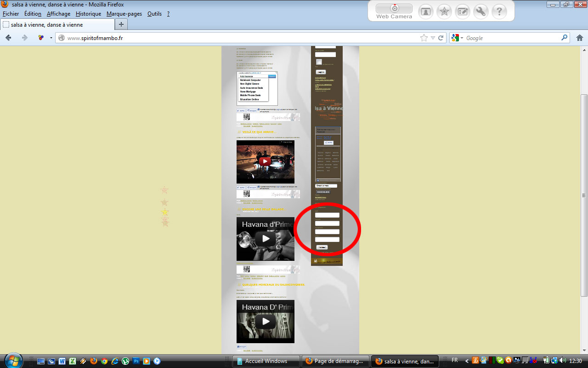Tick the remember-me checkbox in the login sidebar
Image resolution: width=588 pixels, height=368 pixels.
(319, 62)
